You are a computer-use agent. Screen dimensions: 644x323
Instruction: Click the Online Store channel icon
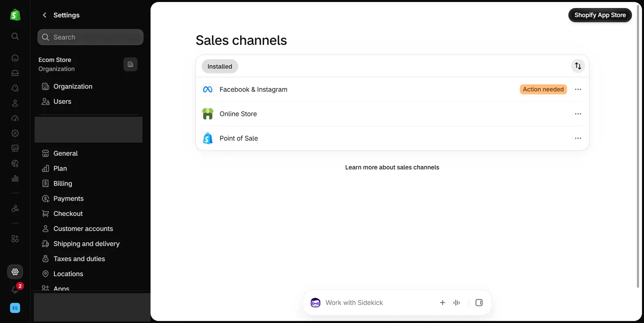pos(208,114)
